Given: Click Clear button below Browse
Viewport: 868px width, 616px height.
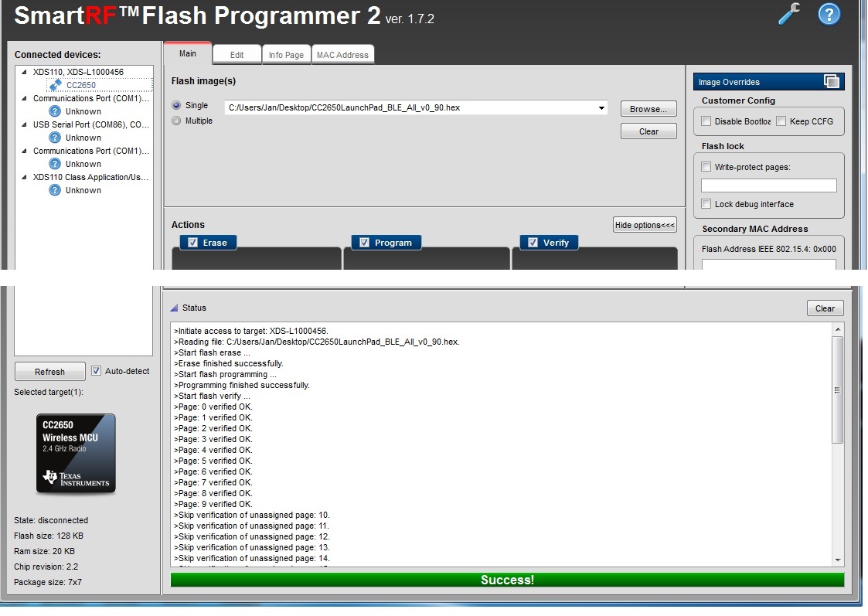Looking at the screenshot, I should pos(648,131).
